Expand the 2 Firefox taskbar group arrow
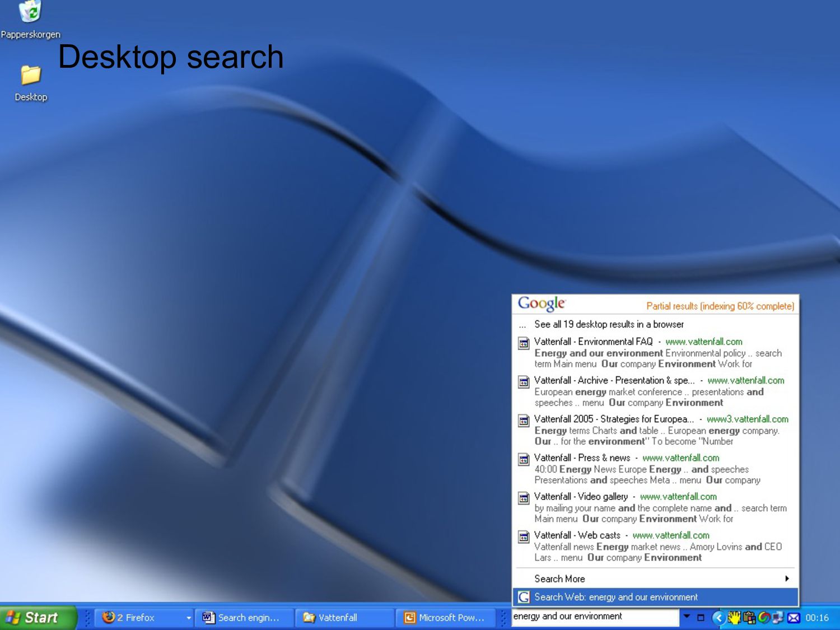840x630 pixels. [x=189, y=618]
